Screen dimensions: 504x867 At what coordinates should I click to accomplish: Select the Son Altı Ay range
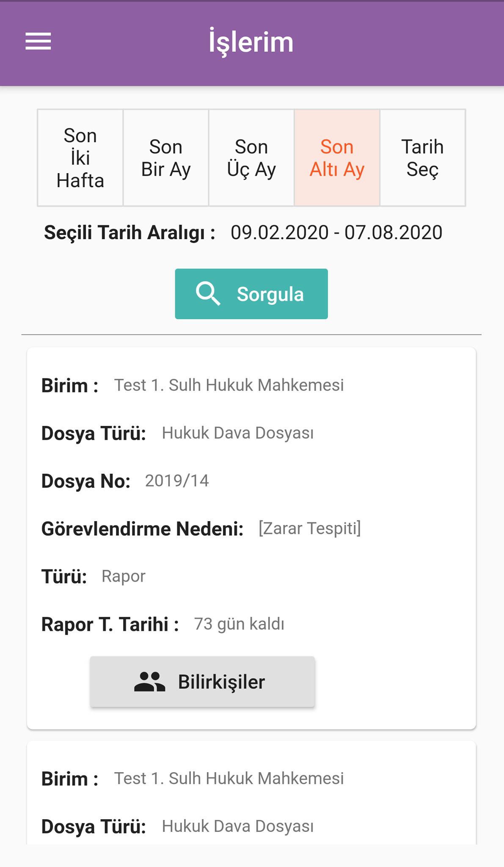[x=337, y=158]
